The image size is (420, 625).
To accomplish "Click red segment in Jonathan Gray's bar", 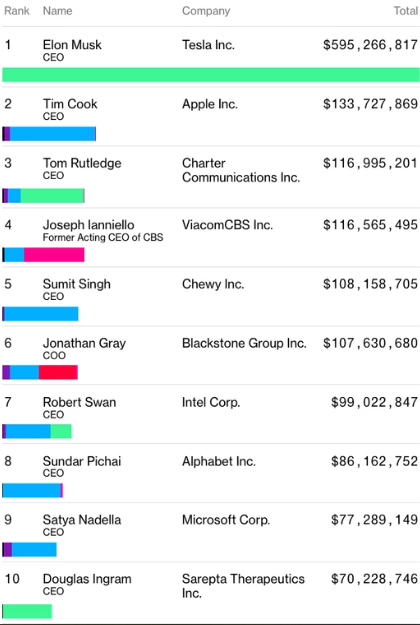I will tap(58, 372).
